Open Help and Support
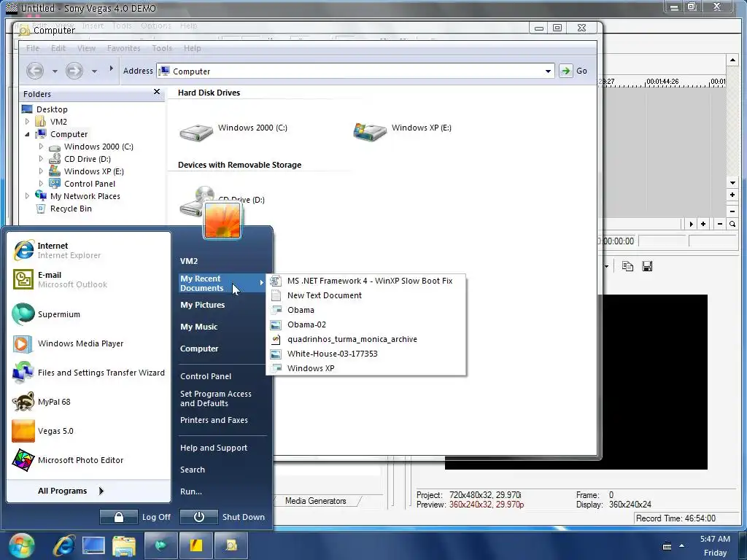Viewport: 747px width, 560px height. [214, 448]
